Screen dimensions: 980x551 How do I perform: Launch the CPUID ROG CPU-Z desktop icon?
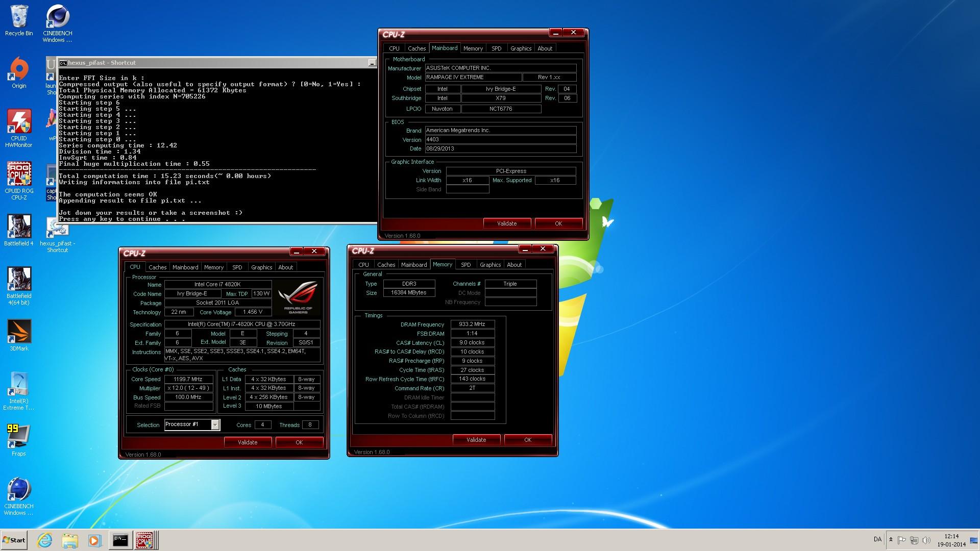[x=19, y=181]
